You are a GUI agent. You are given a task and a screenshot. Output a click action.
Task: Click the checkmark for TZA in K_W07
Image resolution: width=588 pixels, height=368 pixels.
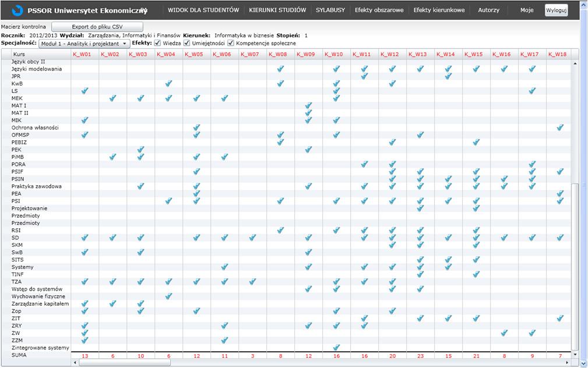tap(253, 281)
